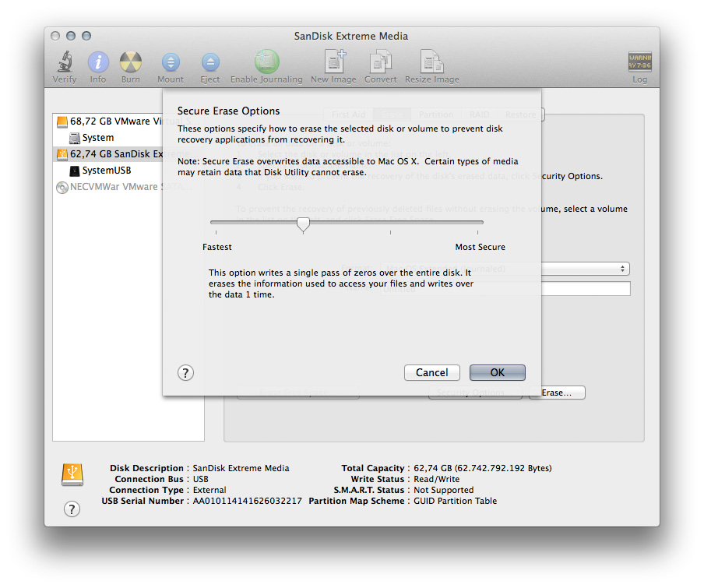This screenshot has height=588, width=704.
Task: Click the Resize Image toolbar icon
Action: [432, 62]
